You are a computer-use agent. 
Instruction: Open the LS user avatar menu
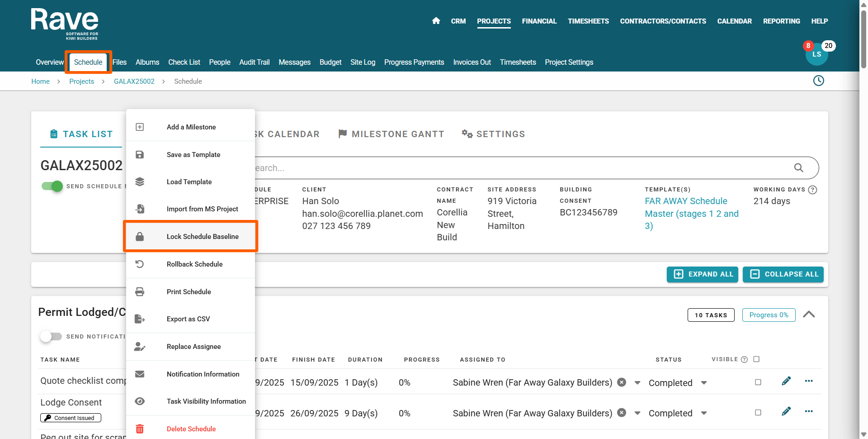tap(816, 54)
